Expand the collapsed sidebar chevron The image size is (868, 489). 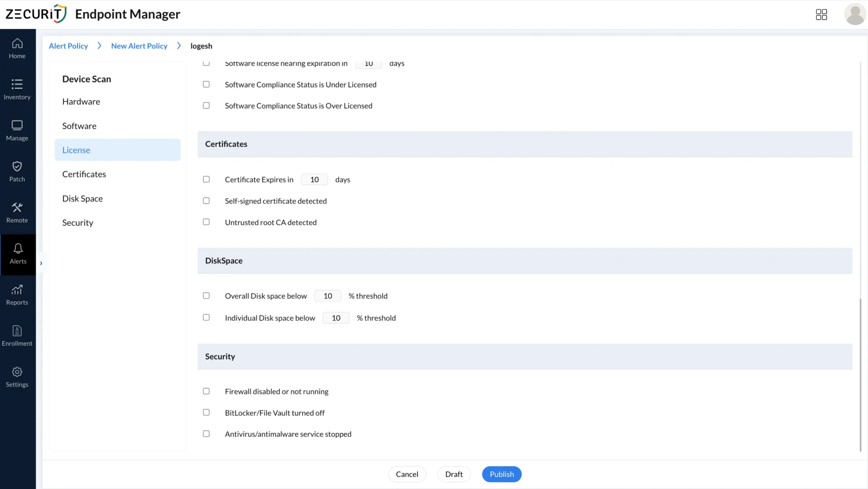pyautogui.click(x=41, y=263)
